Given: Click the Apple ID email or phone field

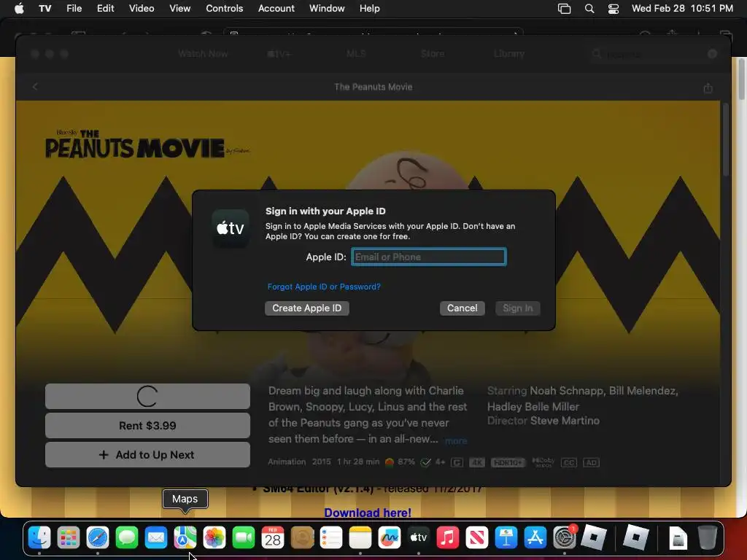Looking at the screenshot, I should point(429,257).
